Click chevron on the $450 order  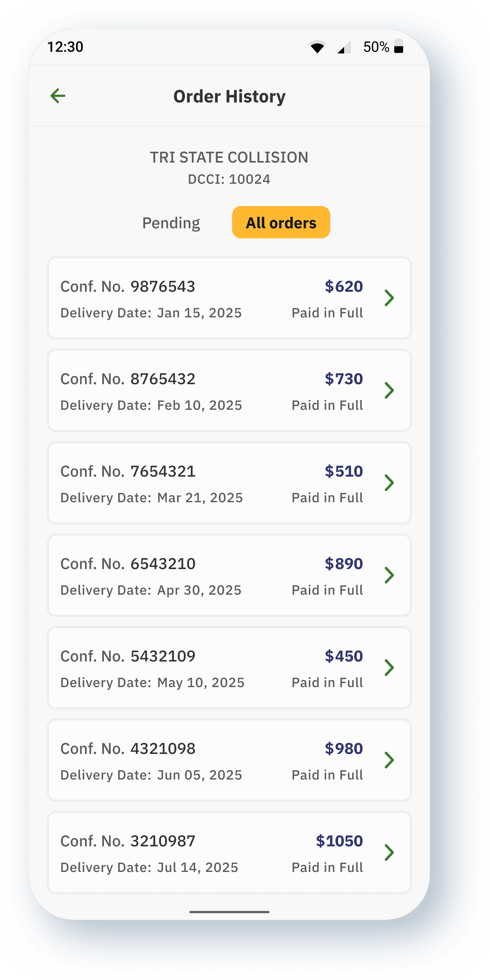(x=389, y=668)
